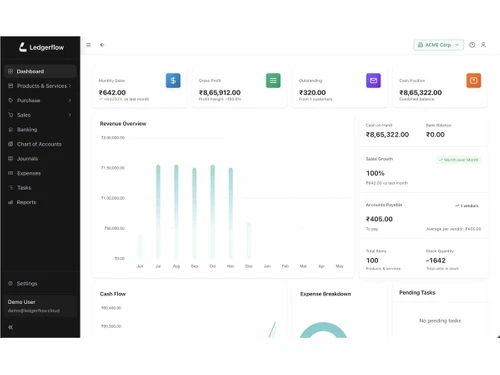Click Bank Balance value ₹0.00
Image resolution: width=500 pixels, height=375 pixels.
(x=435, y=135)
